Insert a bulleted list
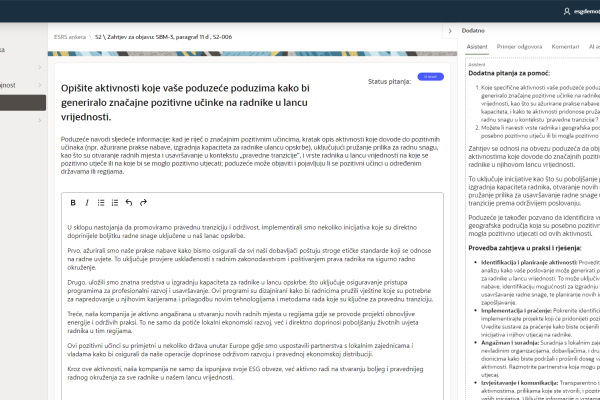 coord(101,202)
